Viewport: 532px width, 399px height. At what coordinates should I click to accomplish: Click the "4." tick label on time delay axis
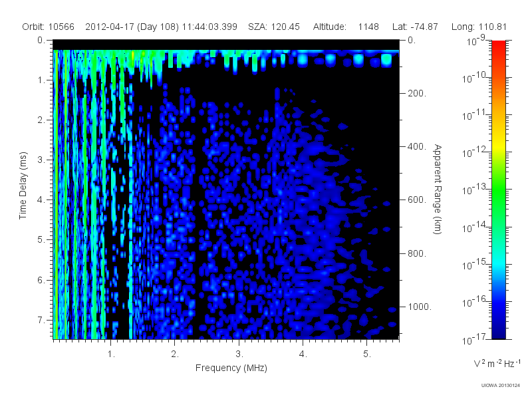[x=41, y=200]
